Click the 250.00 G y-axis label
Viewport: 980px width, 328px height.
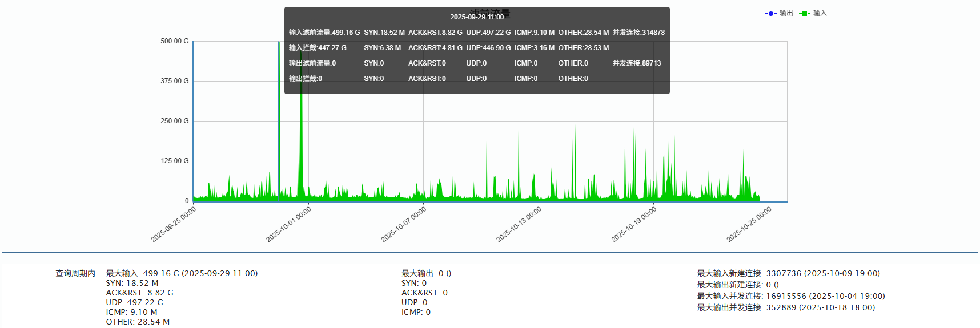(x=174, y=121)
